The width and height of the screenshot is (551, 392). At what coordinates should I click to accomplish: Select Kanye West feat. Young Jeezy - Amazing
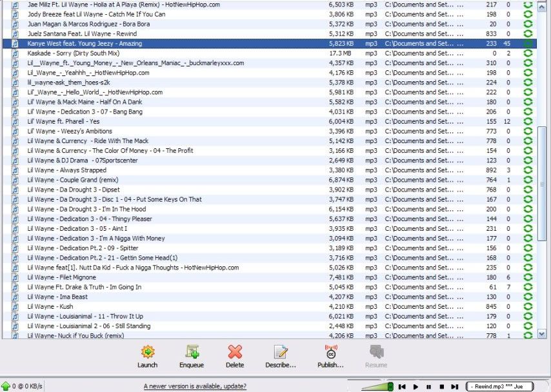click(x=85, y=43)
